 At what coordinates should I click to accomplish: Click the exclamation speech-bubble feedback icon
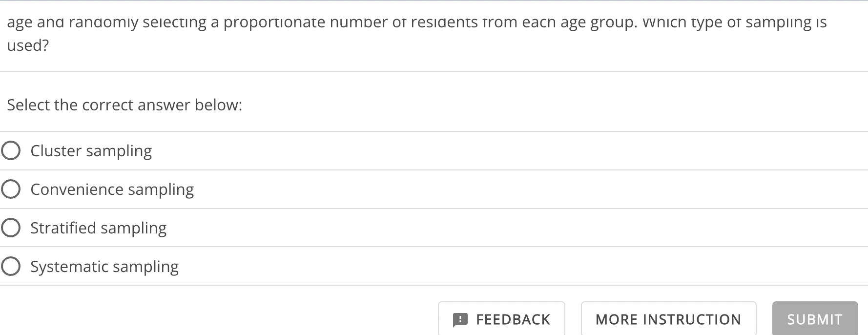click(x=460, y=320)
